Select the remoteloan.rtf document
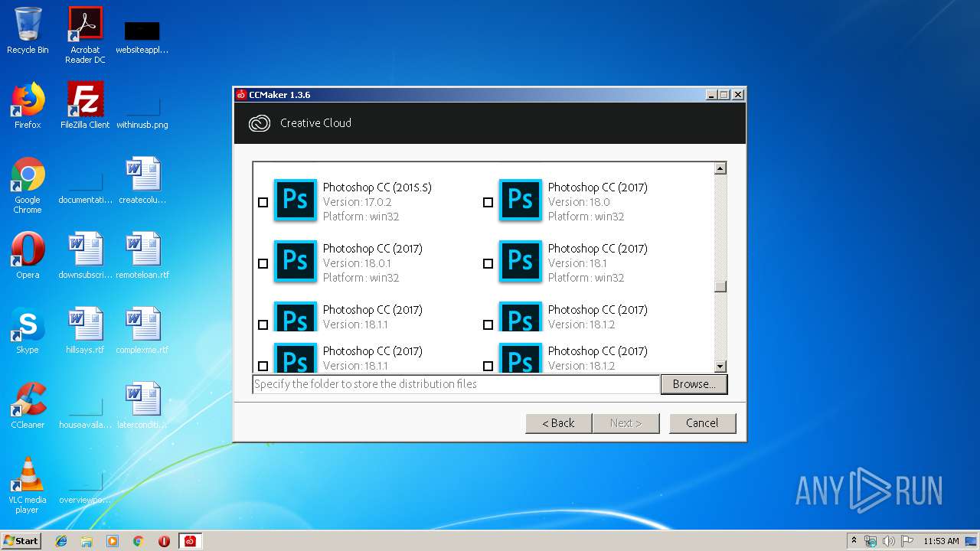980x551 pixels. [142, 256]
